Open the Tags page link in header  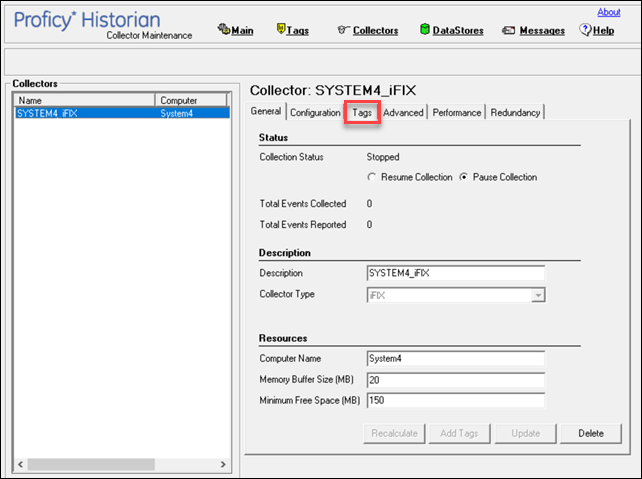(298, 31)
